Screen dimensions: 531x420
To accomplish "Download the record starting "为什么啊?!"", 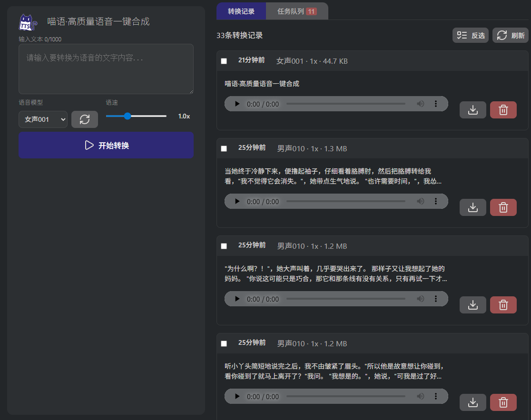I will coord(473,304).
